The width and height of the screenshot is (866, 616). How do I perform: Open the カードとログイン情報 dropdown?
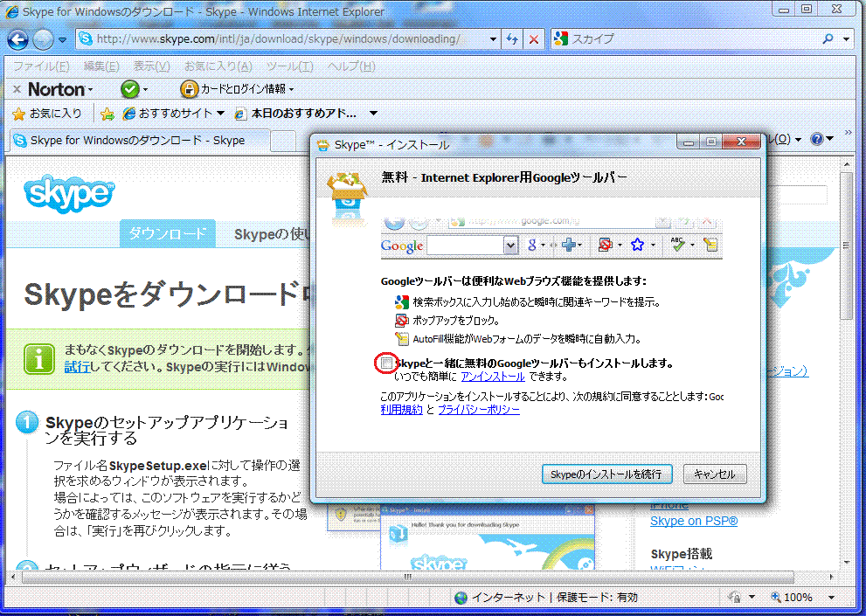(237, 89)
